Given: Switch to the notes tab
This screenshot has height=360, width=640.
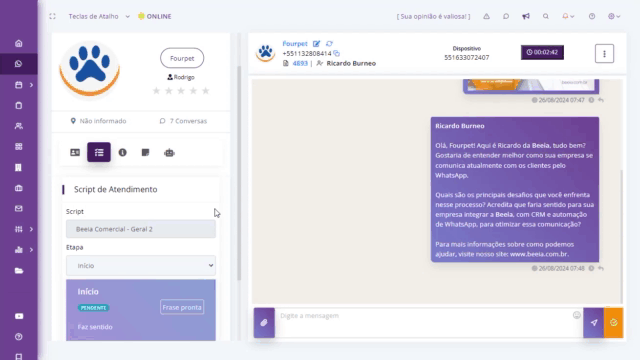Looking at the screenshot, I should [146, 153].
